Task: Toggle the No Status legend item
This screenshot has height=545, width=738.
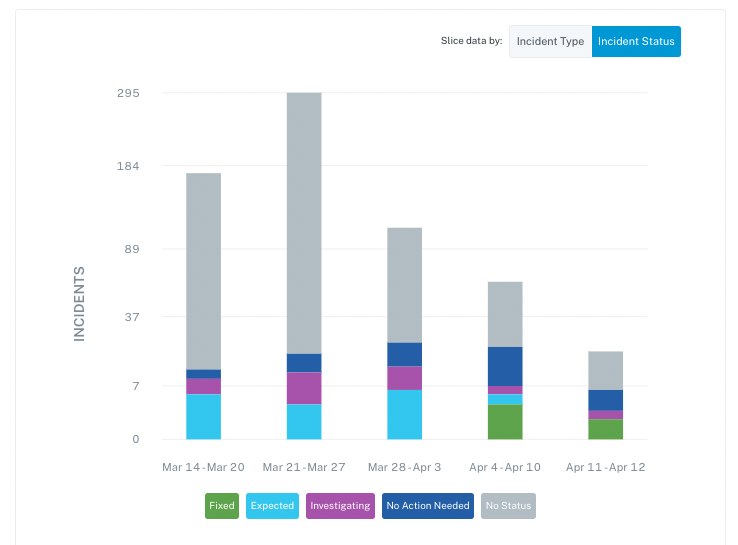Action: click(x=508, y=506)
